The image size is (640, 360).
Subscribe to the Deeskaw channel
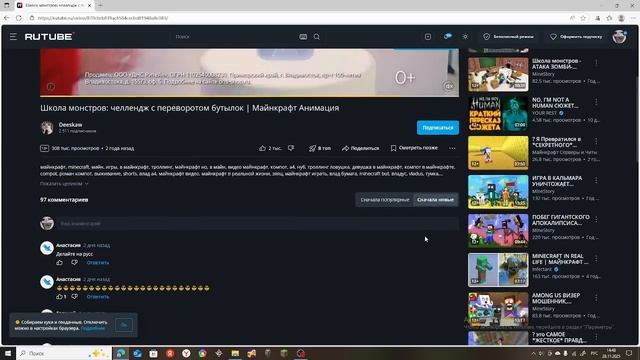coord(438,128)
